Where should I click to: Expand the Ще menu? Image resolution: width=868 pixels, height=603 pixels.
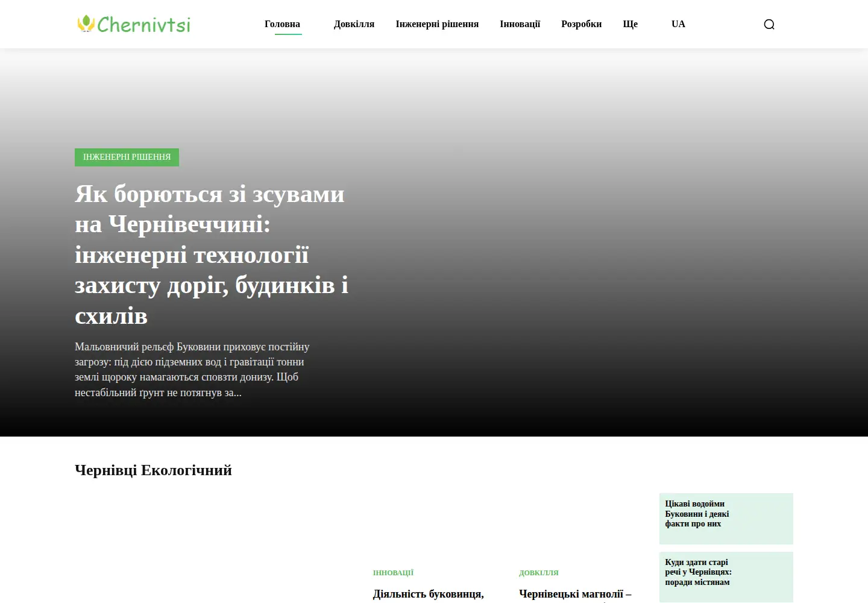(x=630, y=24)
